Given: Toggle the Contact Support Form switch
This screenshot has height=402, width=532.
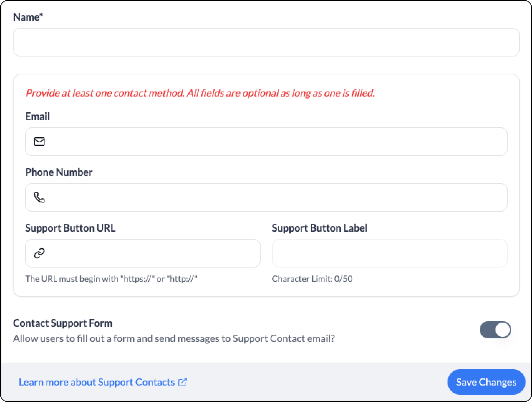Looking at the screenshot, I should (x=495, y=329).
